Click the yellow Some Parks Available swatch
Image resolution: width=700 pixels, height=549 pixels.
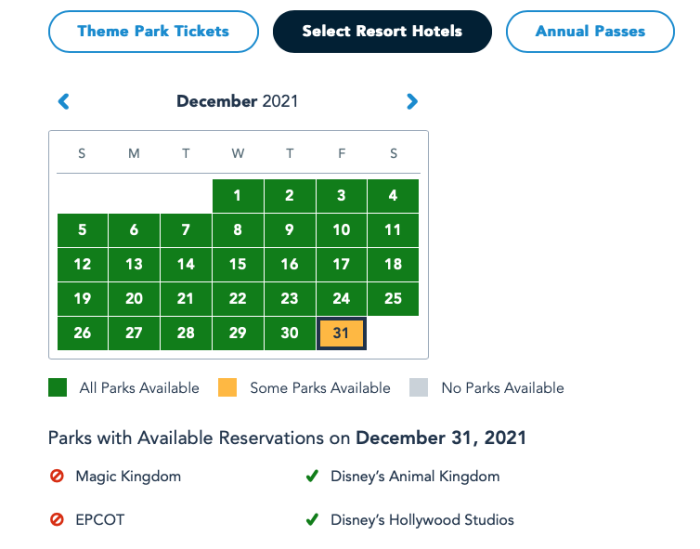tap(227, 387)
